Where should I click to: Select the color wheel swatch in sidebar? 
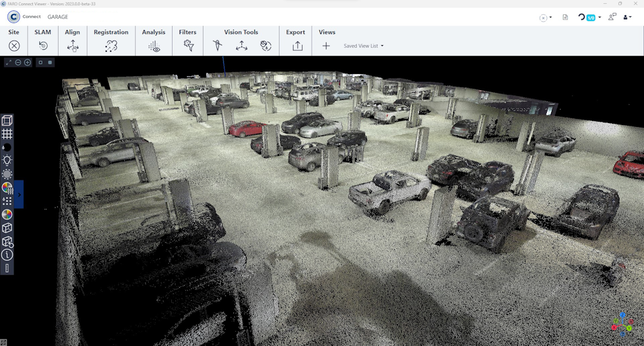pyautogui.click(x=7, y=215)
